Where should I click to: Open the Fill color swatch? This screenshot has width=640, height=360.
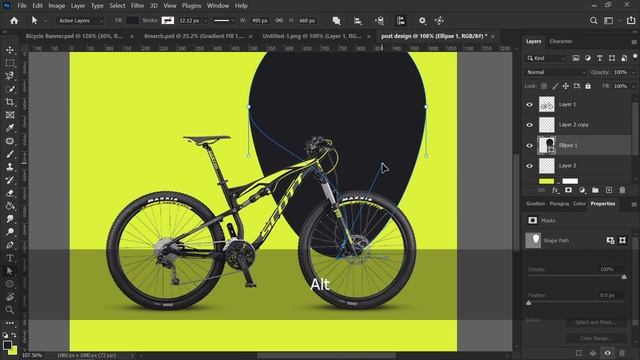[132, 20]
